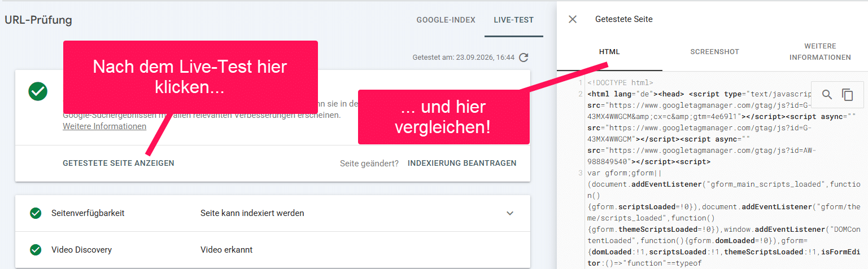This screenshot has width=868, height=269.
Task: Click the Seitenverfügbarkeit row label
Action: click(x=88, y=213)
